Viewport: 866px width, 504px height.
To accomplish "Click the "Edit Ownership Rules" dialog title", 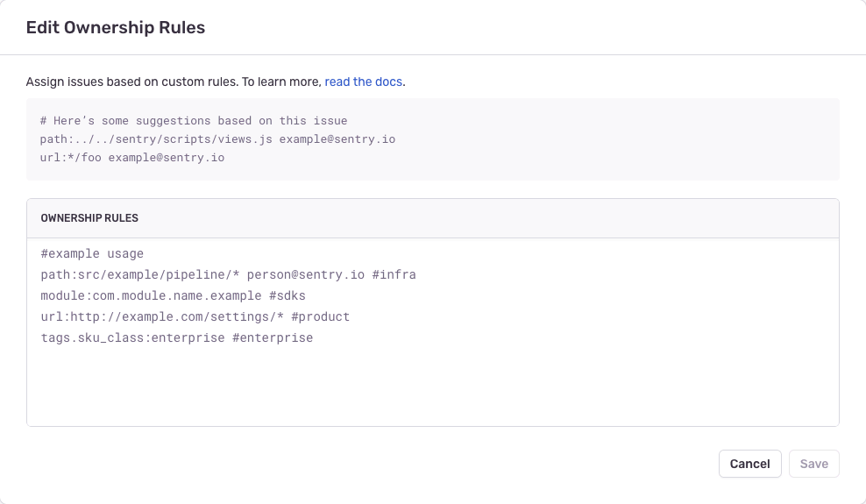I will 116,28.
